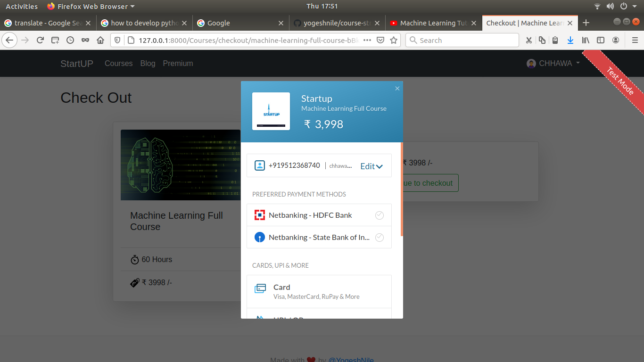
Task: Click the HDFC Bank logo icon
Action: (260, 215)
